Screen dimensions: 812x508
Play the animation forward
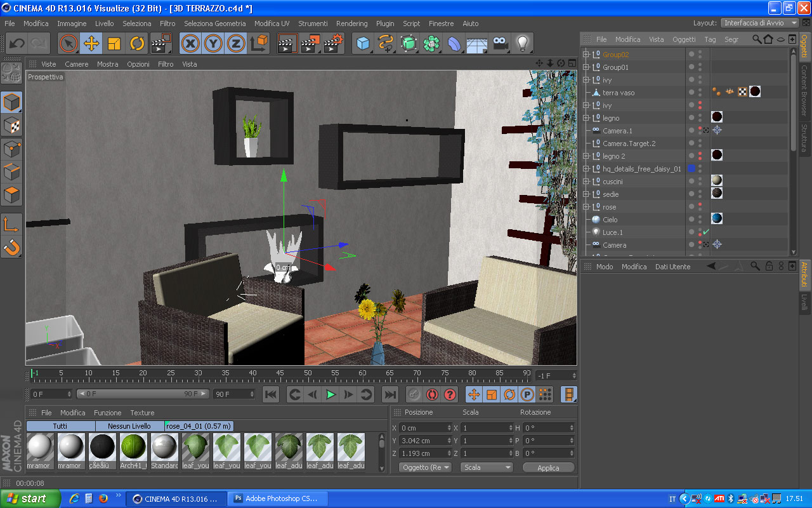[331, 394]
